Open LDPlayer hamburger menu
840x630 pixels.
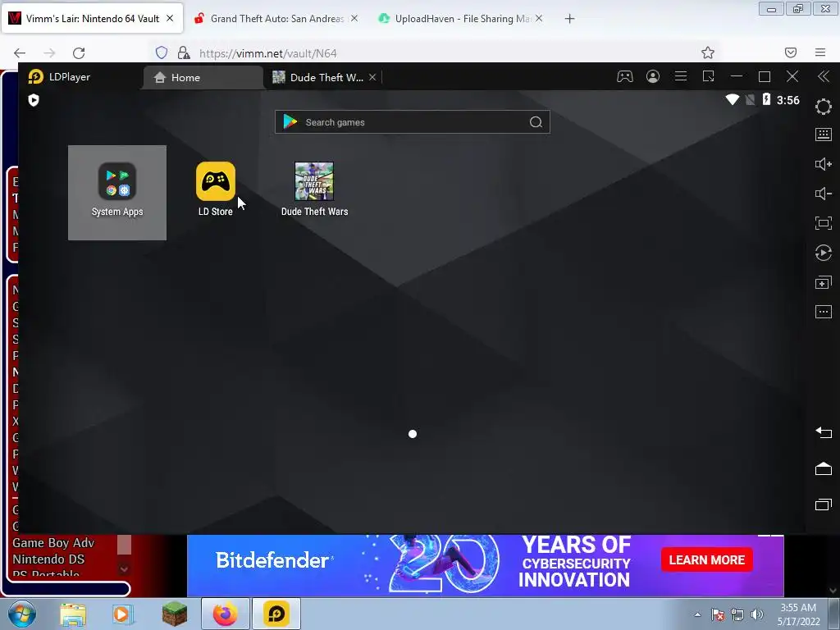[680, 76]
